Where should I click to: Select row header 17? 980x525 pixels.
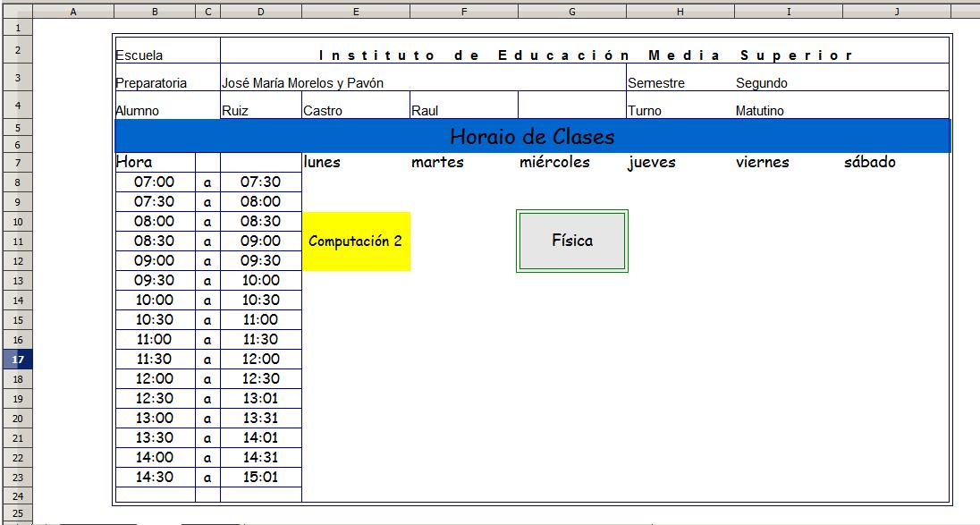17,359
